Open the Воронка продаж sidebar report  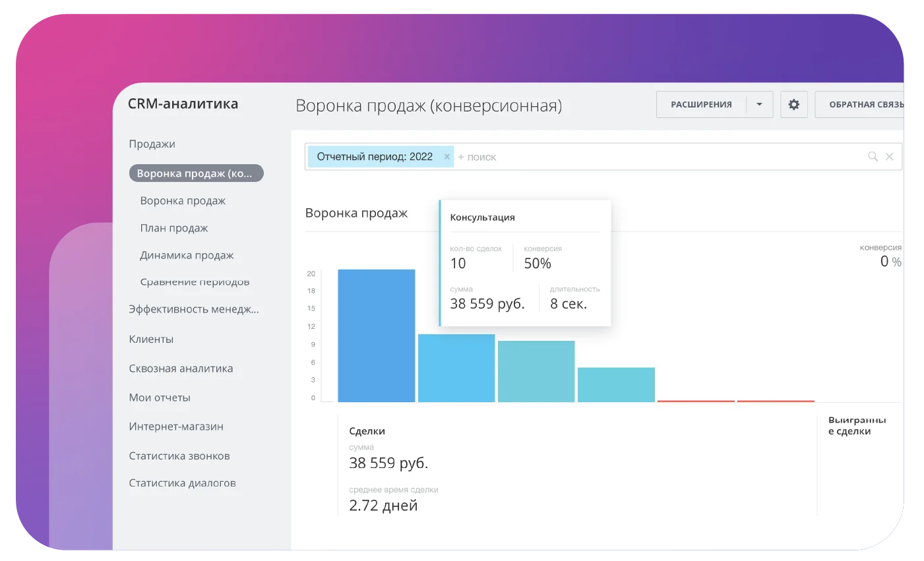point(183,201)
